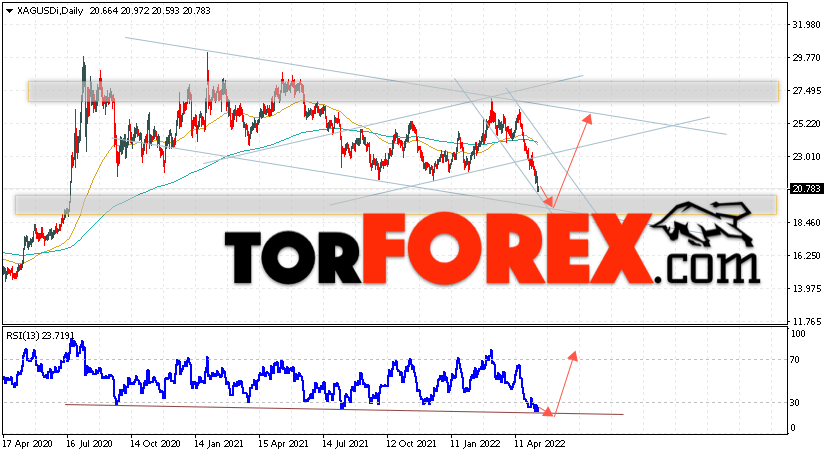
Task: Click RSI scale value 0
Action: click(x=793, y=428)
